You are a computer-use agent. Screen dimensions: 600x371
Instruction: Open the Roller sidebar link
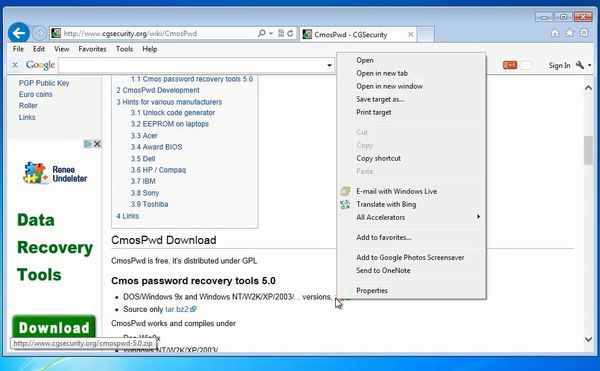pyautogui.click(x=28, y=106)
